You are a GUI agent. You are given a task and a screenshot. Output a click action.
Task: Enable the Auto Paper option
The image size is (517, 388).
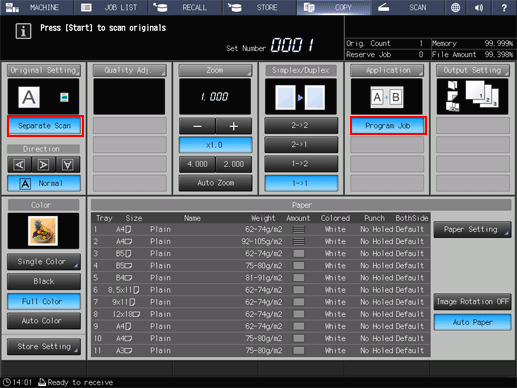[x=472, y=322]
